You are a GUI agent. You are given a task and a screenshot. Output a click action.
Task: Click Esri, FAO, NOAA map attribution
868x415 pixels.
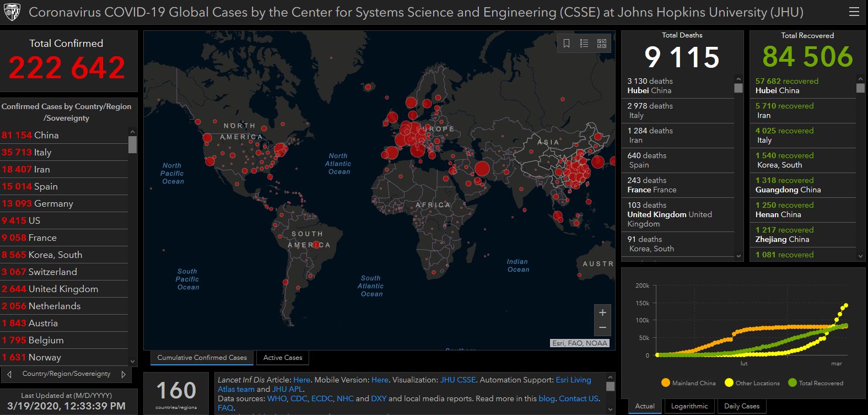tap(580, 343)
